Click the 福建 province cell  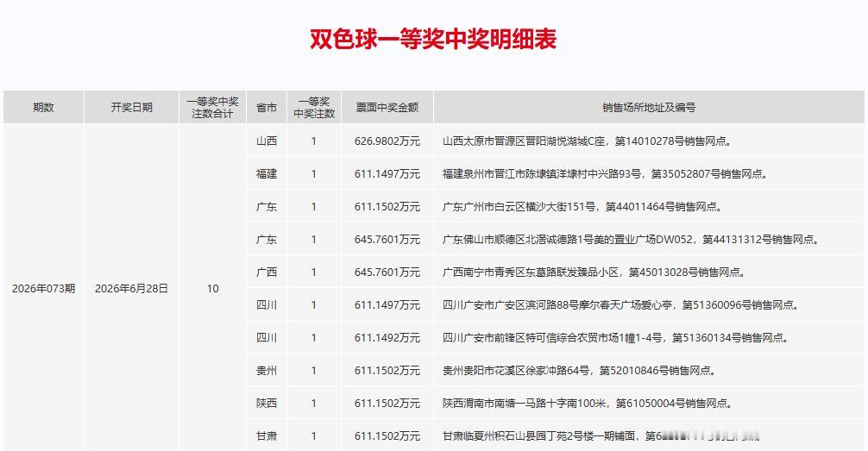tap(267, 173)
